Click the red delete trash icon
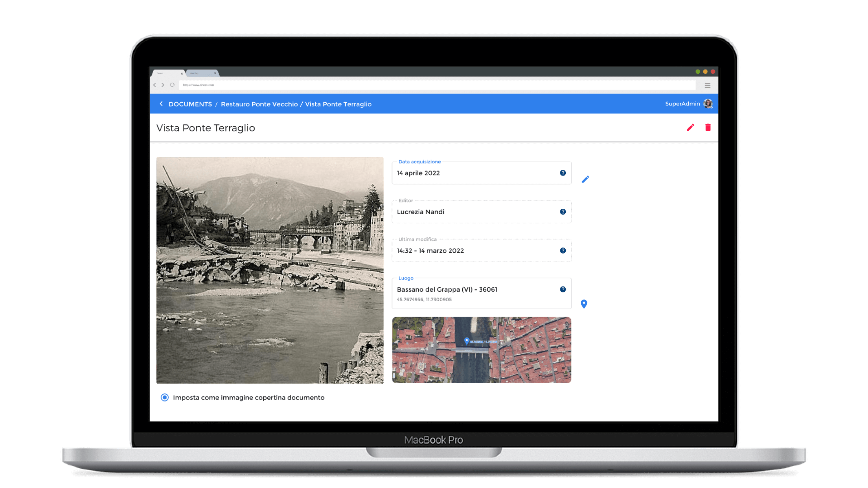 coord(708,128)
